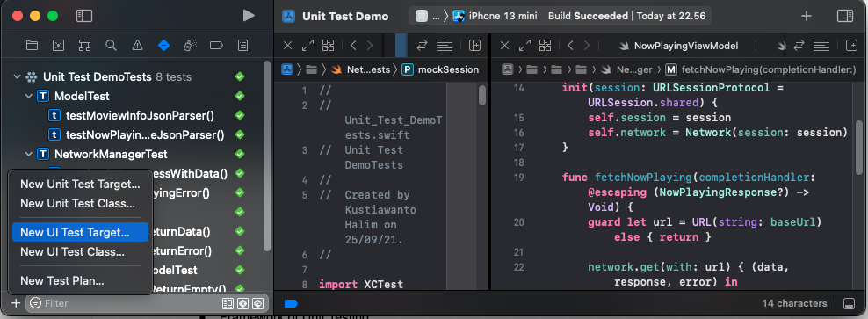Select the testMoviewInfoJsonParser() test
This screenshot has height=319, width=868.
140,116
